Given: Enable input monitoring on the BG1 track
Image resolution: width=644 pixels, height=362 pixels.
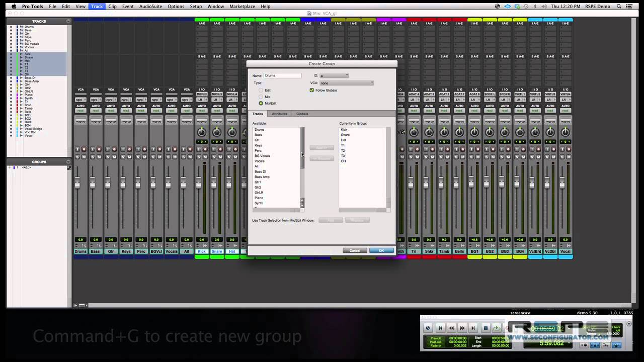Looking at the screenshot, I should tap(471, 149).
